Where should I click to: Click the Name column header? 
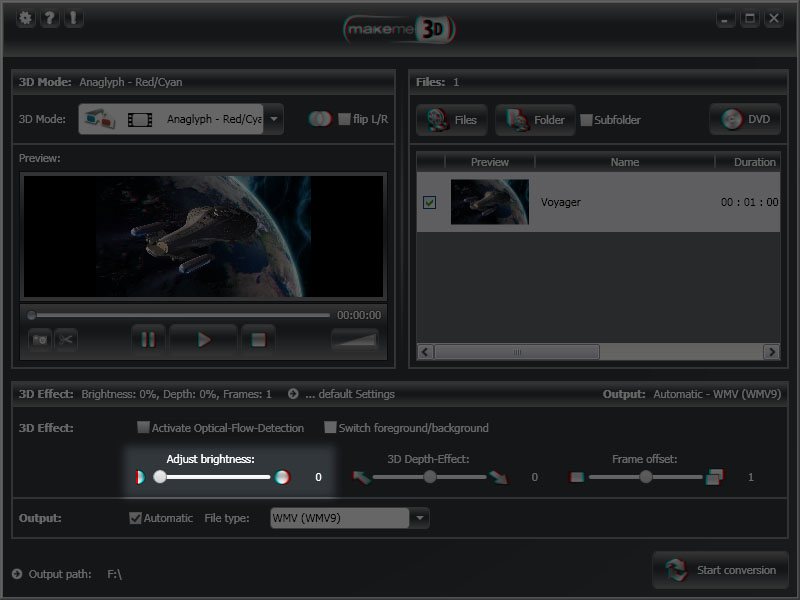(x=625, y=162)
